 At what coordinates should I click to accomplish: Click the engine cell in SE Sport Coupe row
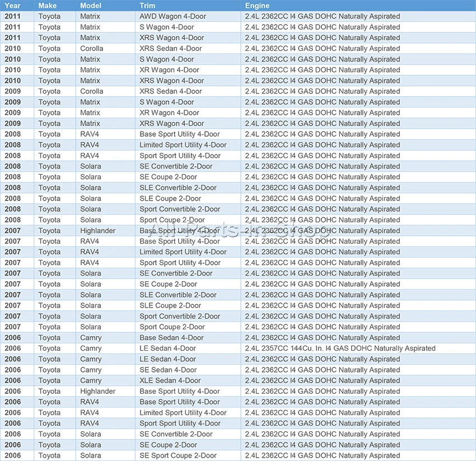point(323,455)
